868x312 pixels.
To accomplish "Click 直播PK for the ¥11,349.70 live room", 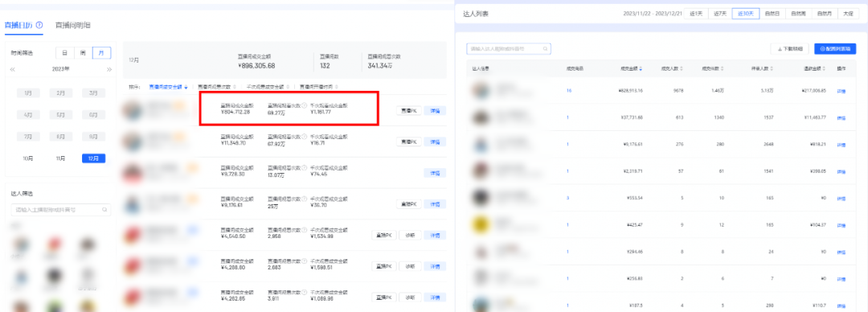I will [x=409, y=142].
